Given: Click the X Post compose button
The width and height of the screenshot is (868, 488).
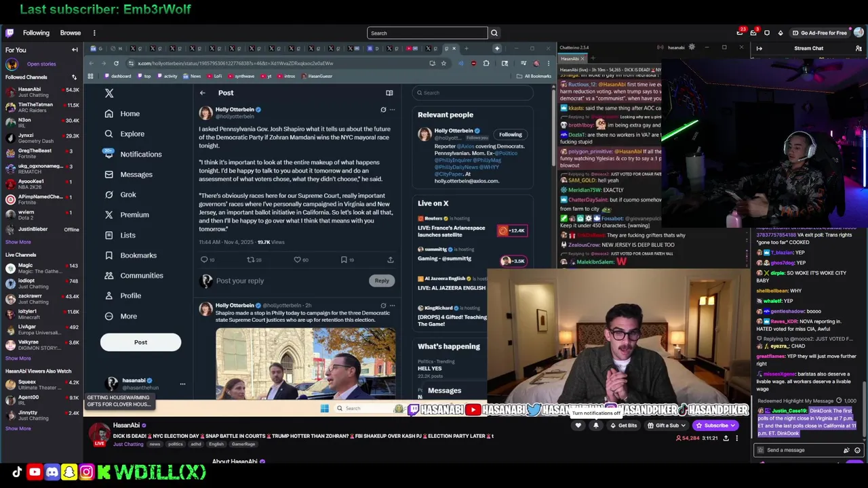Looking at the screenshot, I should tap(140, 342).
